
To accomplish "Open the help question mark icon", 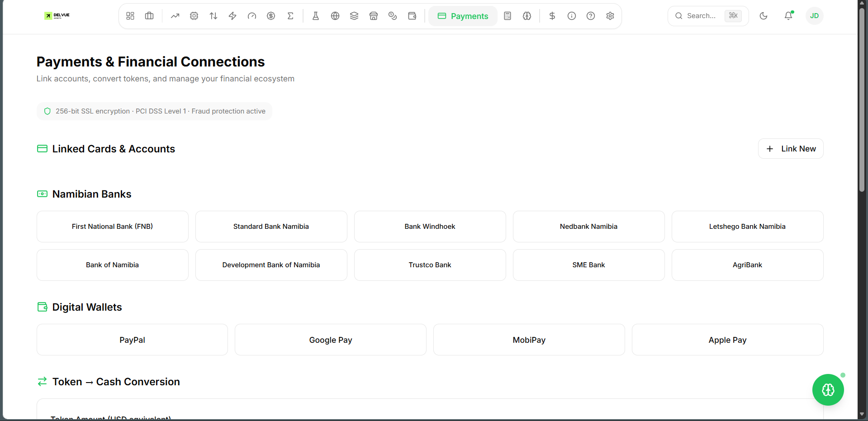I will click(591, 16).
